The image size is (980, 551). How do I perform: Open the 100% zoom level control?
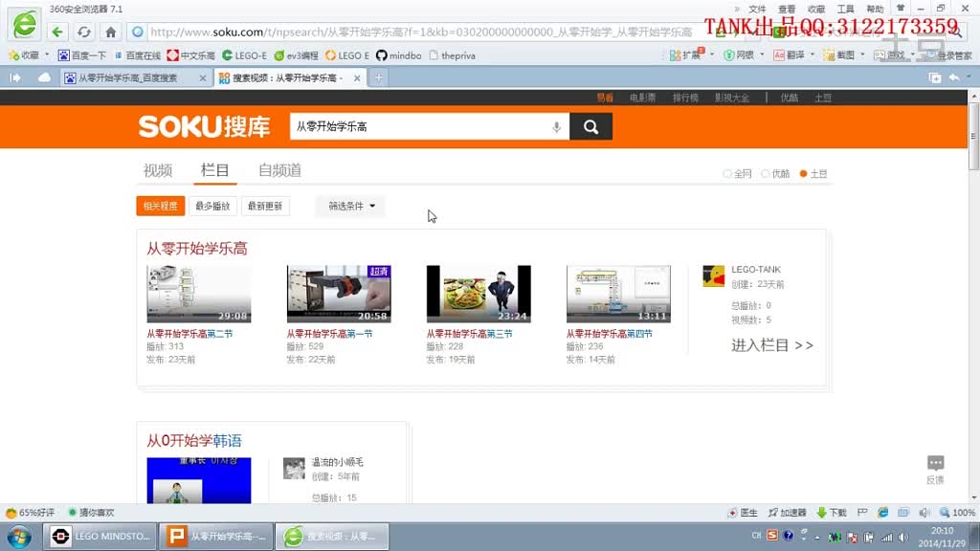[x=957, y=513]
